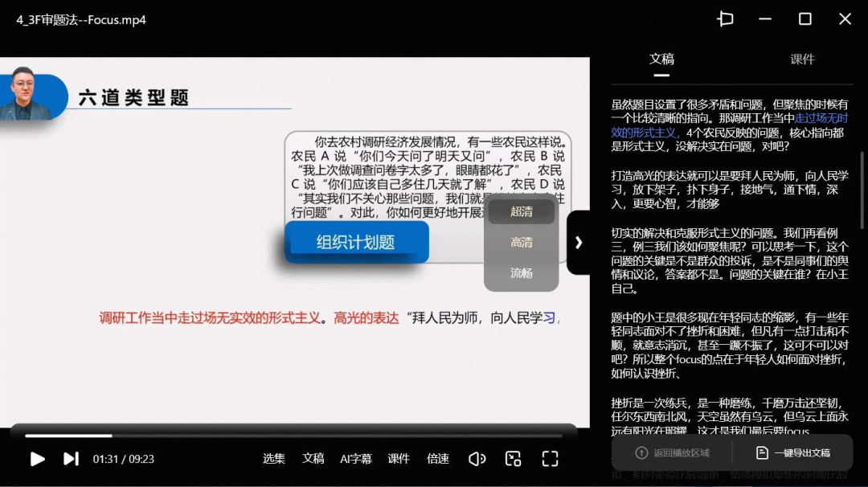Select 流畅 video quality
868x487 pixels.
coord(522,272)
